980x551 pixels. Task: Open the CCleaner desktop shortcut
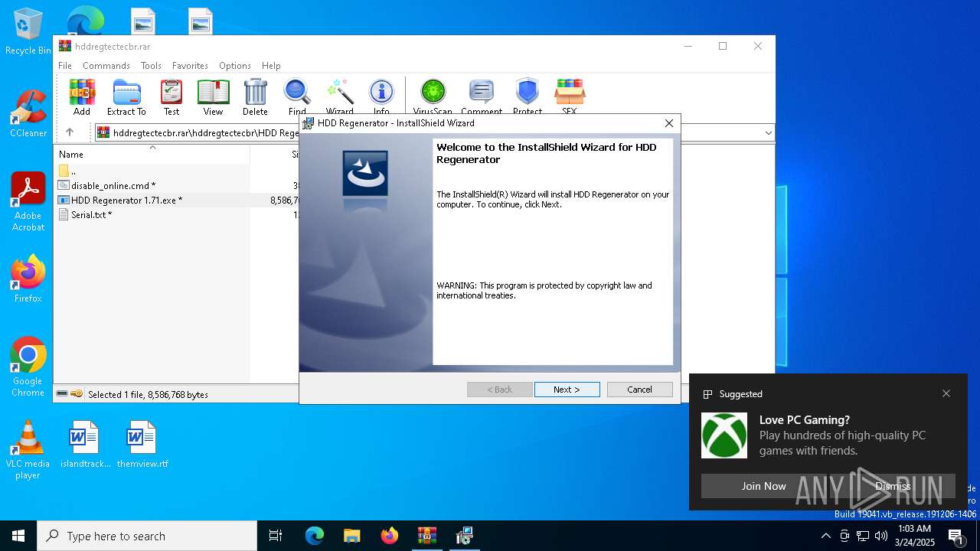tap(28, 114)
